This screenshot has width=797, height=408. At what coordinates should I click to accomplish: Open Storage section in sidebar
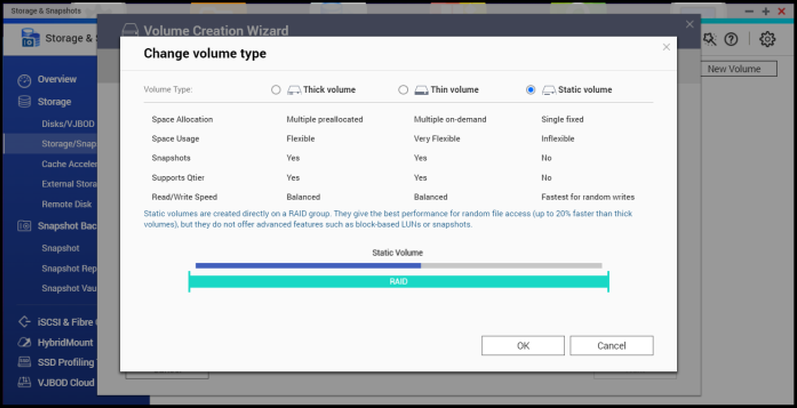coord(54,102)
